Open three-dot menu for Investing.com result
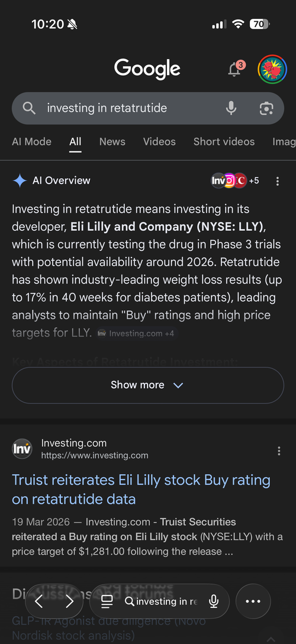This screenshot has height=644, width=296. 279,451
